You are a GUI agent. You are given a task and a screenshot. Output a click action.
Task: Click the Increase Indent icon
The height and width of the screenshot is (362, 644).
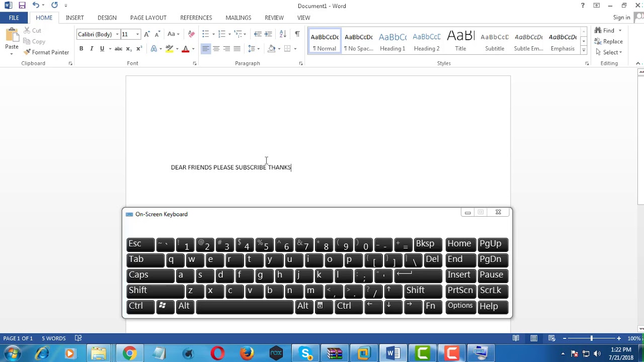tap(269, 34)
